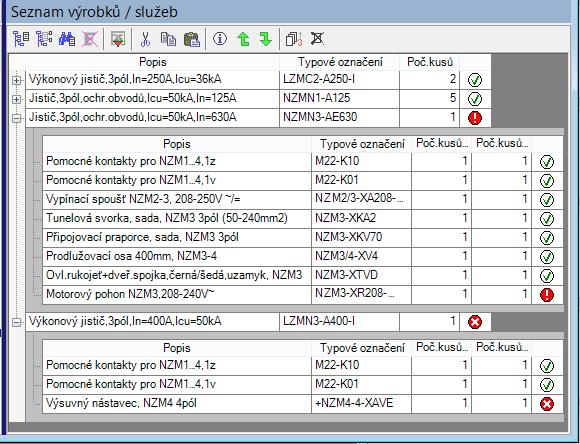Click Popis header in NZMN3-AE630 accessories table

coord(177,144)
